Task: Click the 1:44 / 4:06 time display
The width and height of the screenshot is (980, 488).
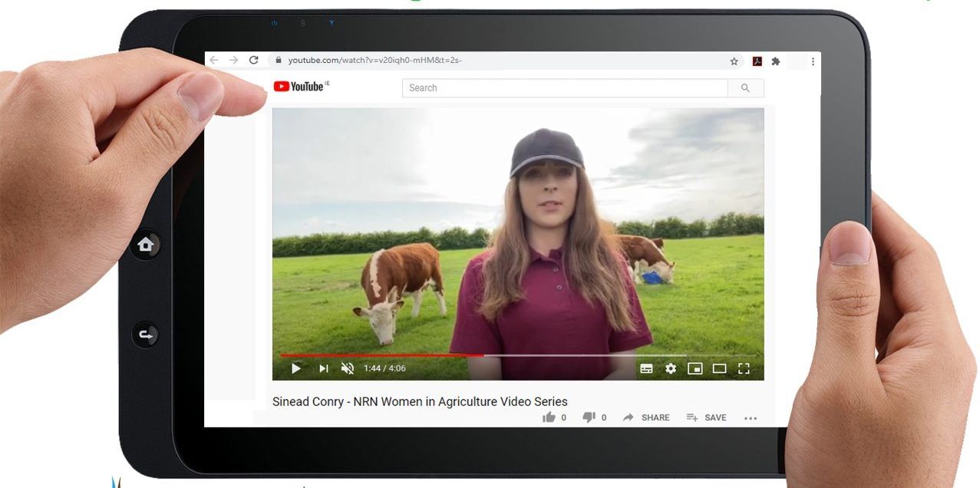Action: coord(384,368)
